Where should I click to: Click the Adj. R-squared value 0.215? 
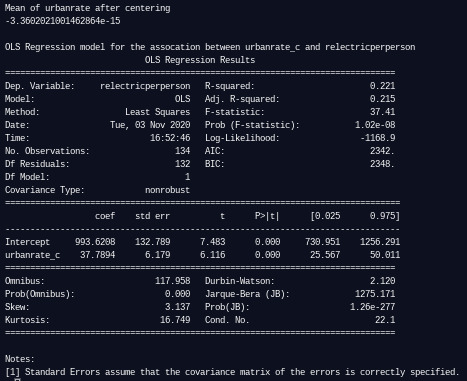click(x=383, y=99)
